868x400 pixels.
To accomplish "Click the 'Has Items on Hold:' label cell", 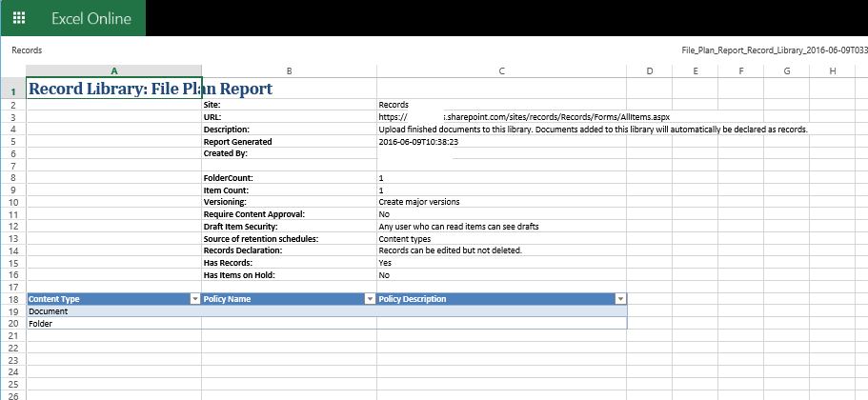I will pyautogui.click(x=289, y=275).
